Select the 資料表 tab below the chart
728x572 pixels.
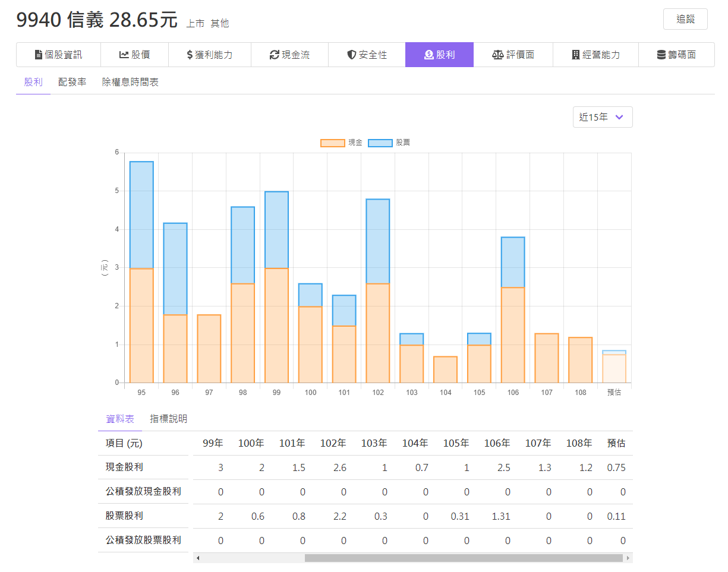tap(120, 419)
